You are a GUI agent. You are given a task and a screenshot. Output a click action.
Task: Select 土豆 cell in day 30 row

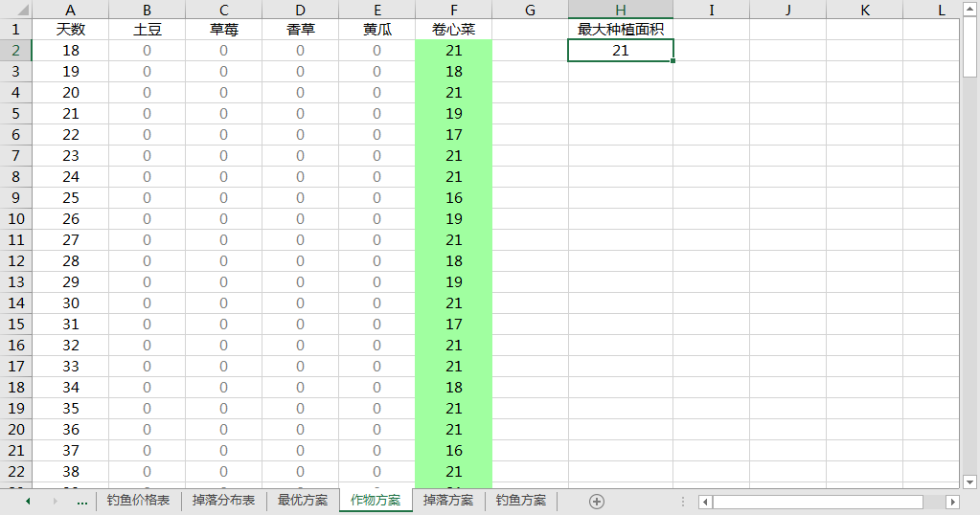(x=147, y=303)
